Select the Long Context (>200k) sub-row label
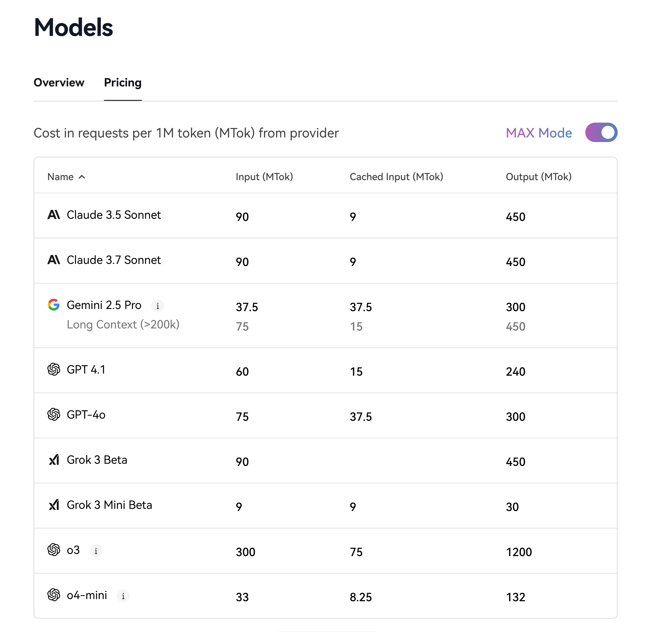The image size is (672, 632). pos(123,324)
